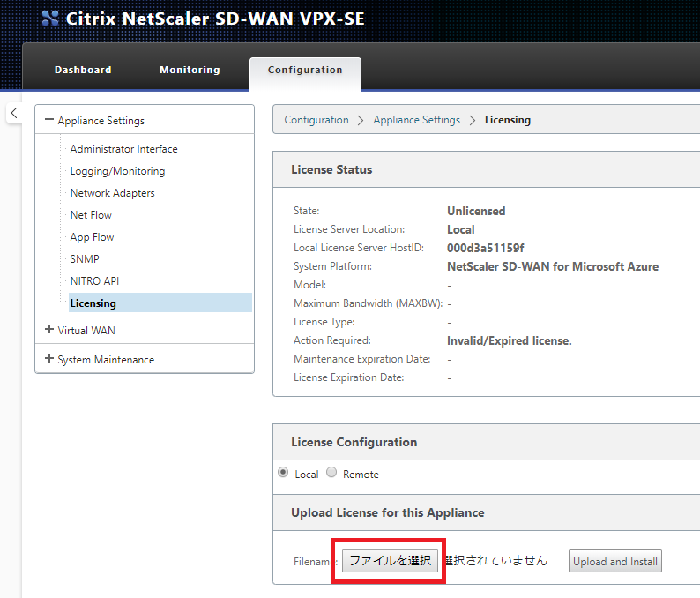This screenshot has width=700, height=598.
Task: Click the License Server Location: label
Action: click(x=349, y=229)
